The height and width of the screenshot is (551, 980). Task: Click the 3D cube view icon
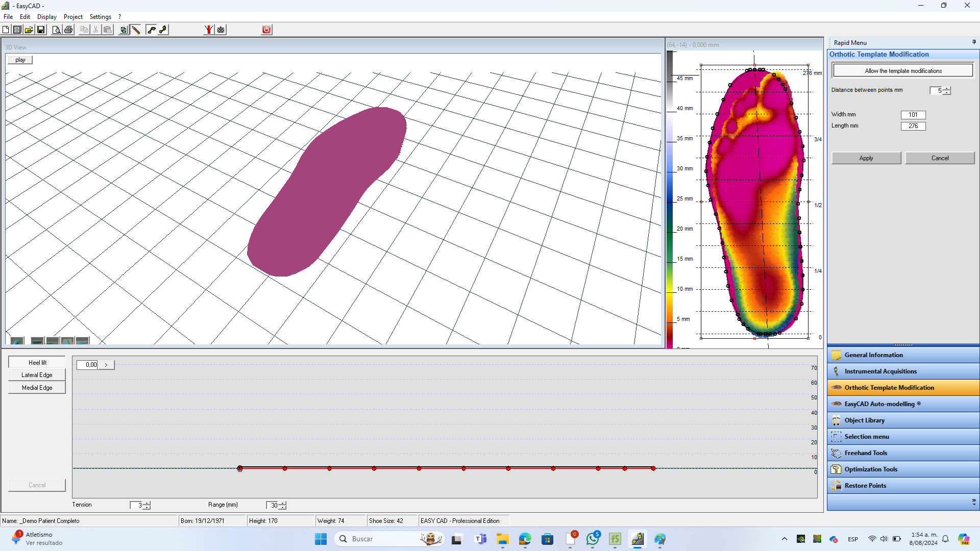[x=124, y=30]
